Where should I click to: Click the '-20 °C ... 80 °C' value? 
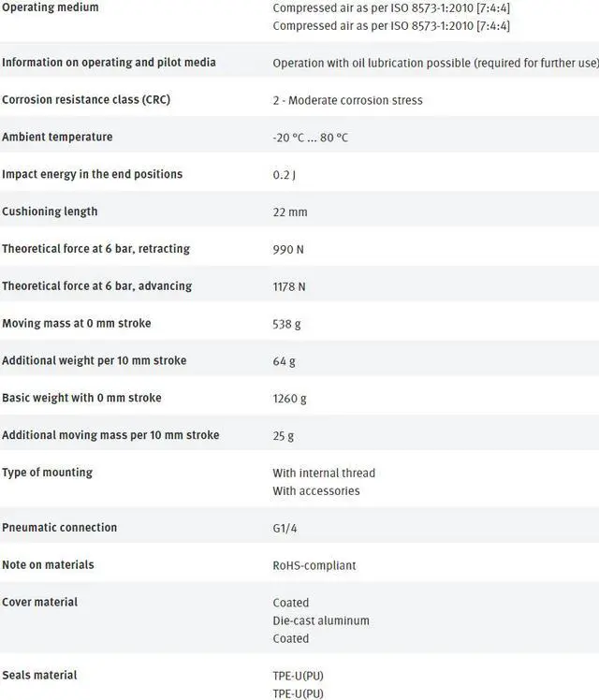tap(310, 139)
